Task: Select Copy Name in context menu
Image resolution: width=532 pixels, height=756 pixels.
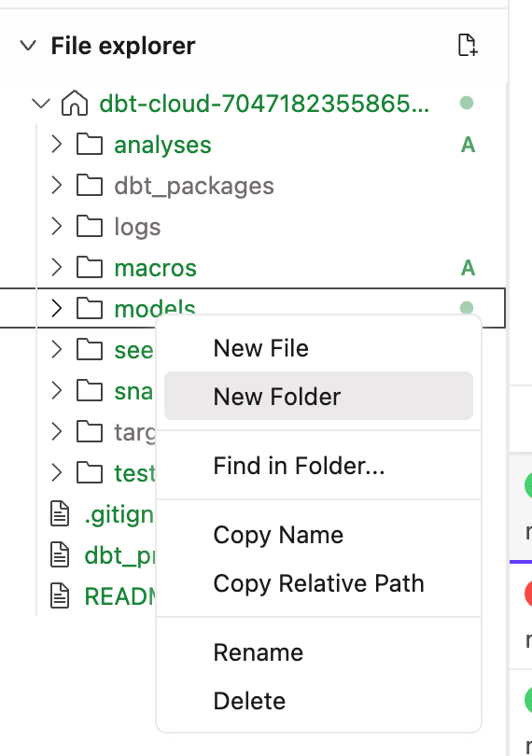Action: click(318, 535)
